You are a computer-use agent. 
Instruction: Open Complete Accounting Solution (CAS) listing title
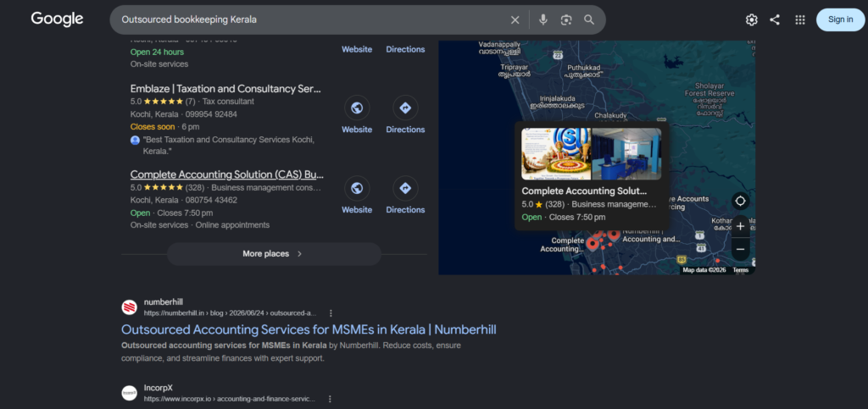pyautogui.click(x=227, y=174)
